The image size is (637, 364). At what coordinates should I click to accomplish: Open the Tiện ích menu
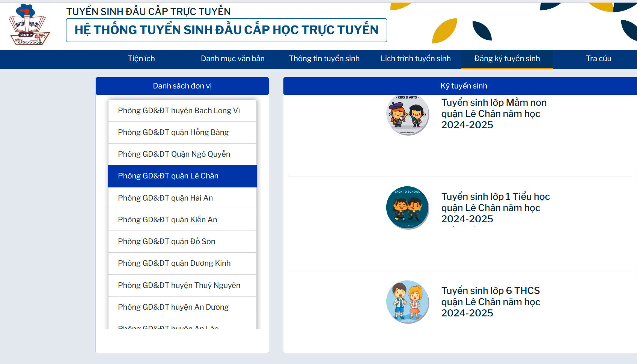(x=141, y=59)
